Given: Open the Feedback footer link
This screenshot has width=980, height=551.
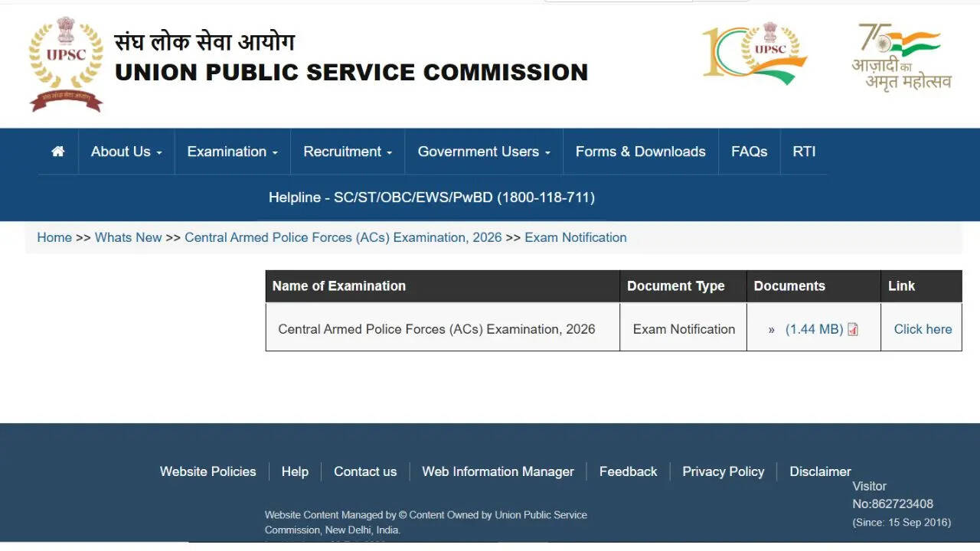Looking at the screenshot, I should pyautogui.click(x=628, y=471).
